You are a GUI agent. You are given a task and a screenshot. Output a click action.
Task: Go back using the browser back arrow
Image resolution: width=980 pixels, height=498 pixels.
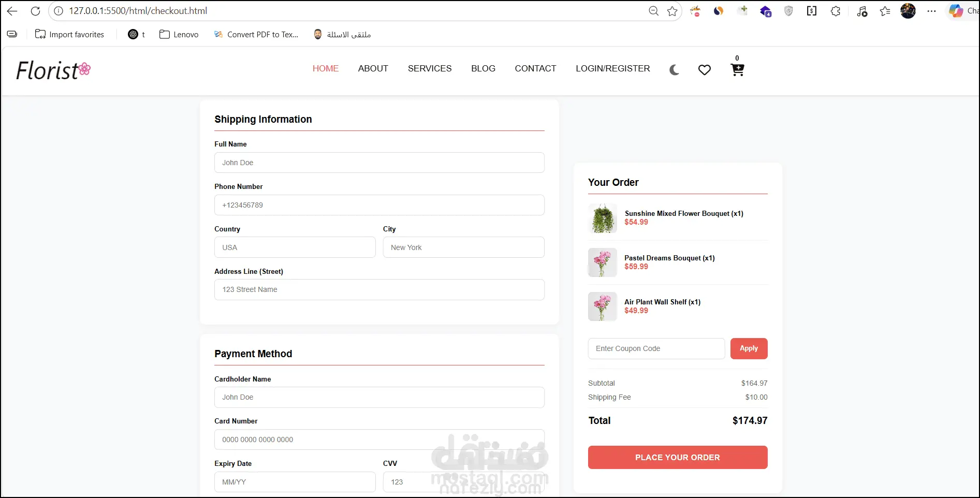tap(12, 11)
